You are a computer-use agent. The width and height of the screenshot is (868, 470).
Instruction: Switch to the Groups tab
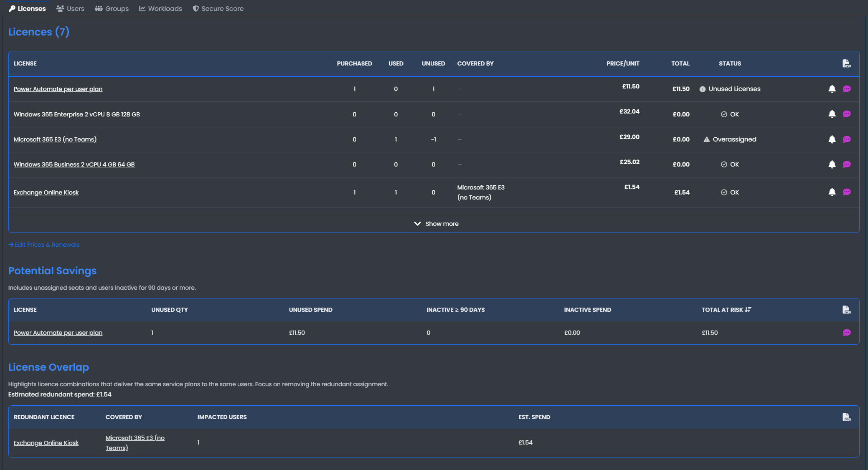(x=112, y=8)
